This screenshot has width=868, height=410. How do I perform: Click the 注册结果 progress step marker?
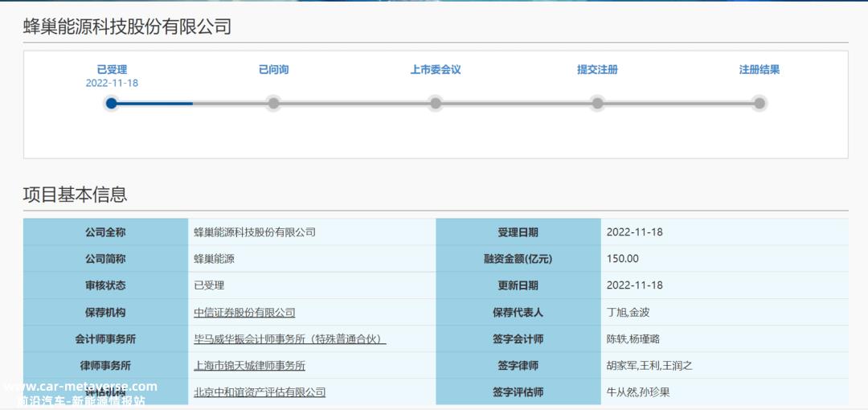[759, 103]
